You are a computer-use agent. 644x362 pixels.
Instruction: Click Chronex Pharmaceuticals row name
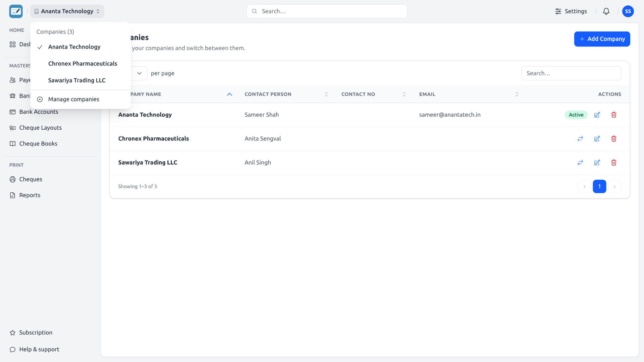tap(154, 139)
